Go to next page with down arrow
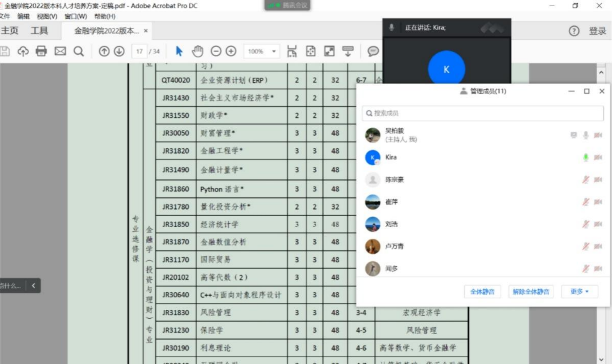The image size is (612, 364). tap(119, 51)
